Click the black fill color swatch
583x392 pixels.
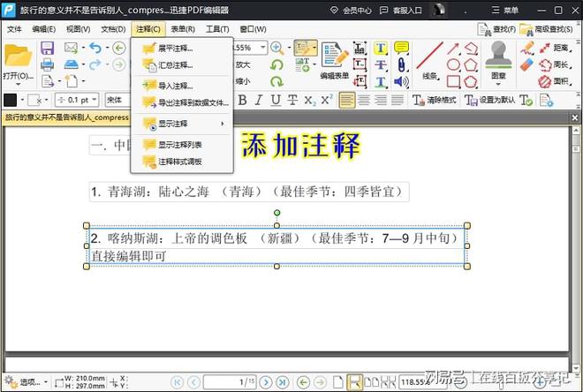click(11, 100)
